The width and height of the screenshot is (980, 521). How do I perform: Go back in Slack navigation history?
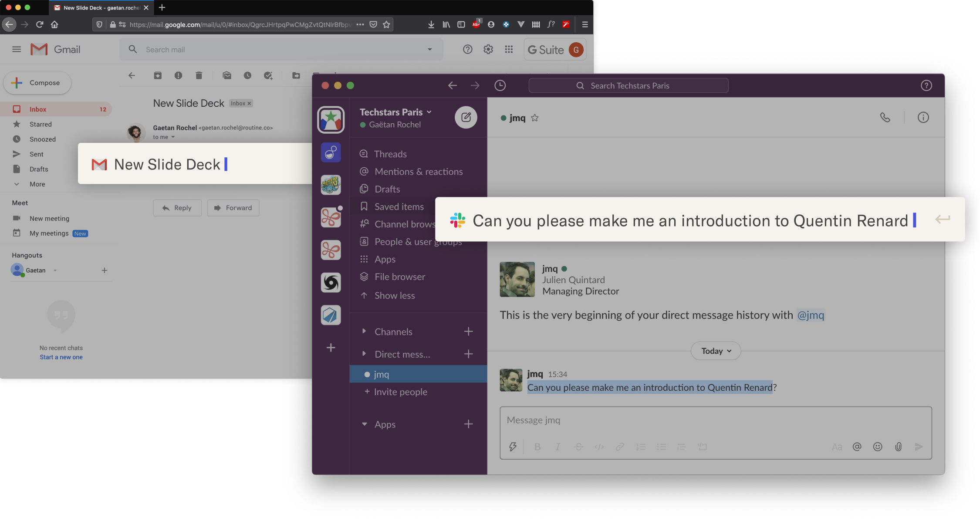(x=453, y=85)
